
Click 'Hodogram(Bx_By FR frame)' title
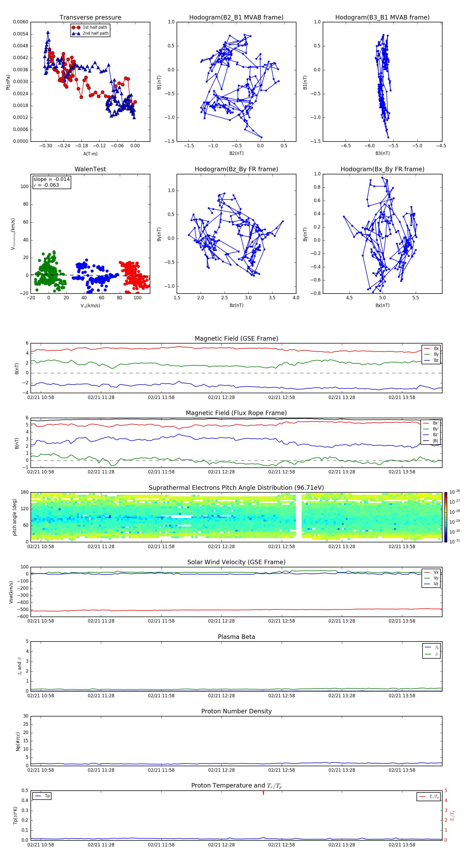coord(382,169)
